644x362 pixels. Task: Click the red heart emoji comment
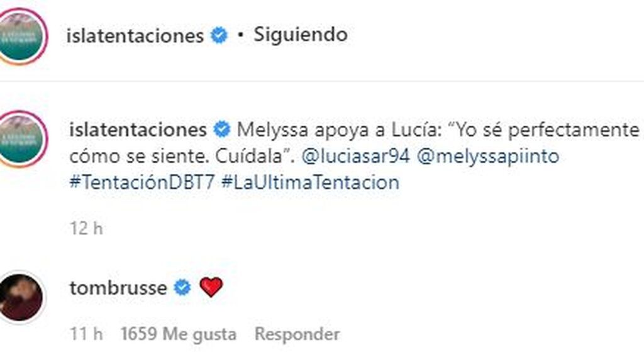[211, 288]
